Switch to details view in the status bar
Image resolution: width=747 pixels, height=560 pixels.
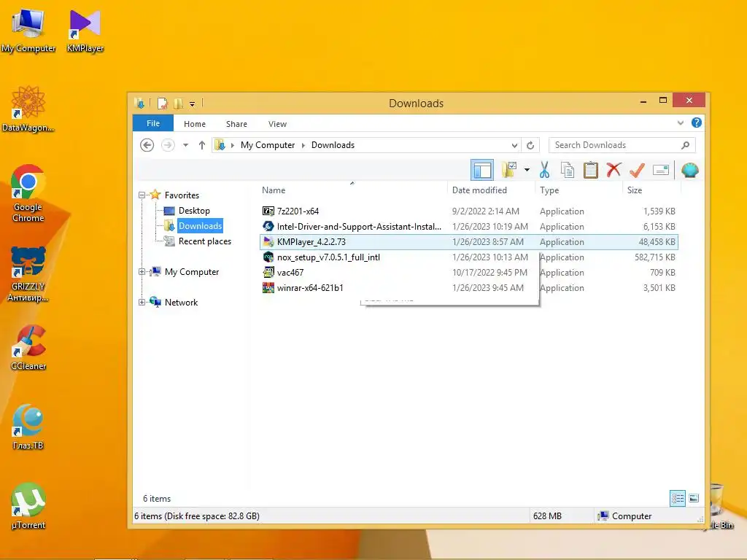pyautogui.click(x=678, y=498)
